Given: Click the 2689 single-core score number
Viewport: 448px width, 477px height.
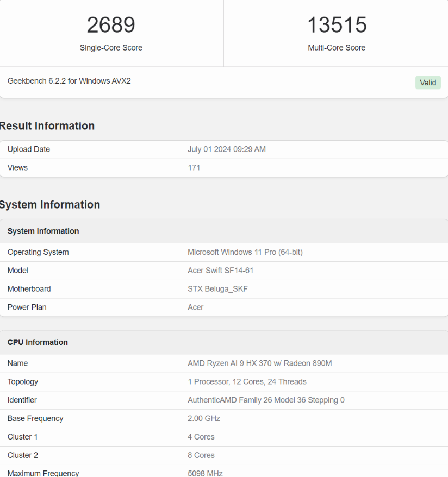Looking at the screenshot, I should [x=111, y=25].
